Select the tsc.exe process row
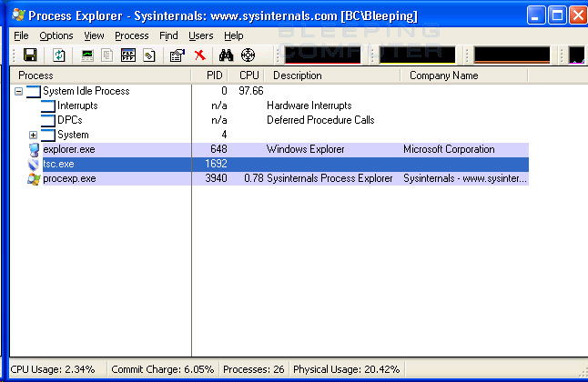 (x=286, y=165)
